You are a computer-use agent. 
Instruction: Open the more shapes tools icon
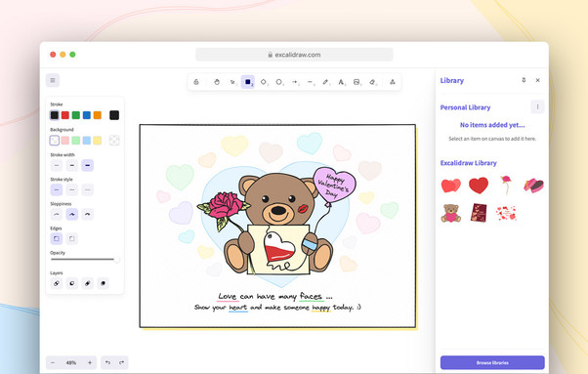point(393,82)
